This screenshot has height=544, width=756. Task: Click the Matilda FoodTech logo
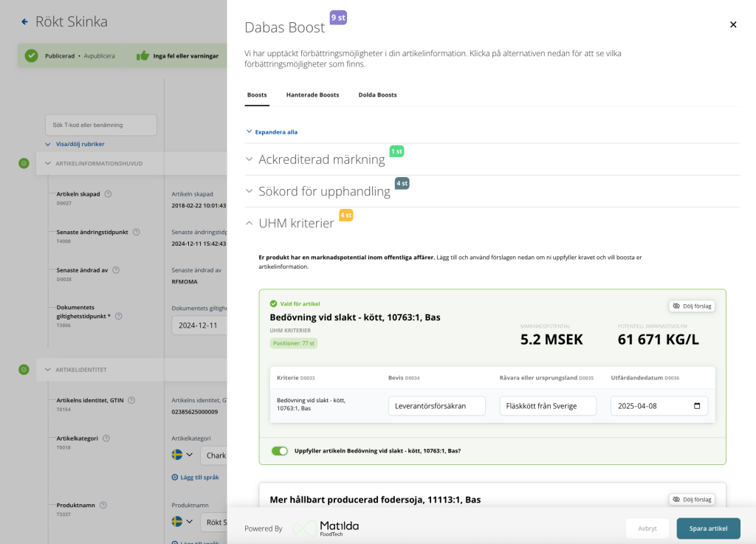(326, 528)
